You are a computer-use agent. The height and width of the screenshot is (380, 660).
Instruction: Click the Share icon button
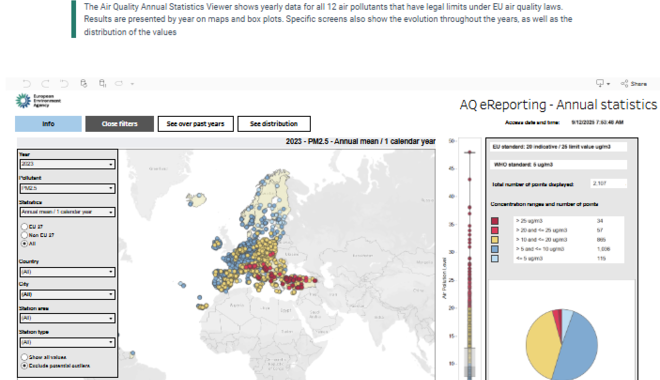point(634,84)
